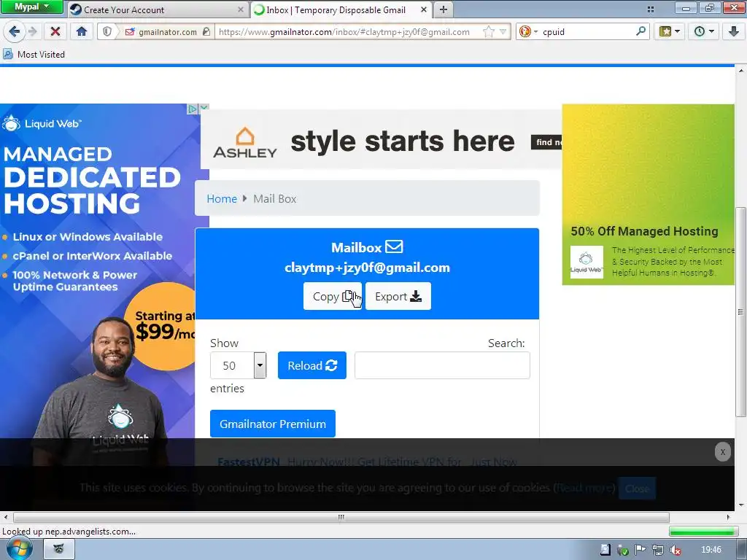Click the network tray icon

657,550
